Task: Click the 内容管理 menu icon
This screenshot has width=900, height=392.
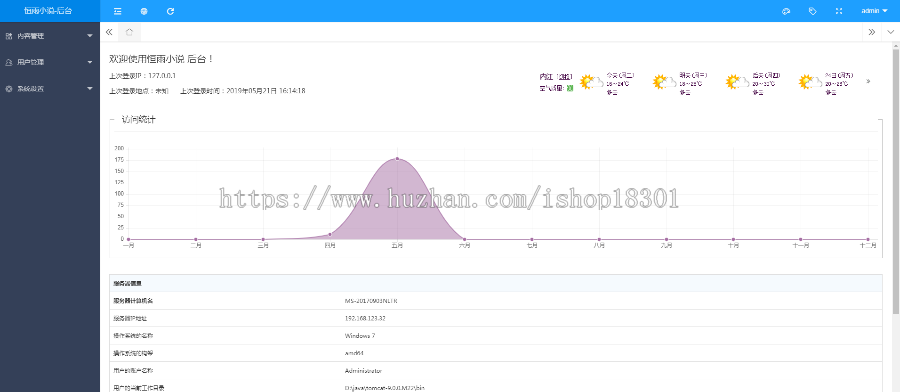Action: [x=9, y=36]
